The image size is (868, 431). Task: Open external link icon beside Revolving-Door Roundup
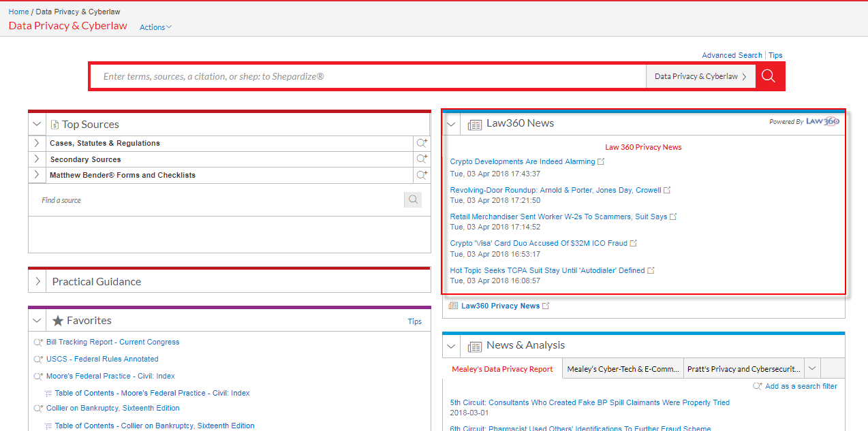click(x=667, y=190)
